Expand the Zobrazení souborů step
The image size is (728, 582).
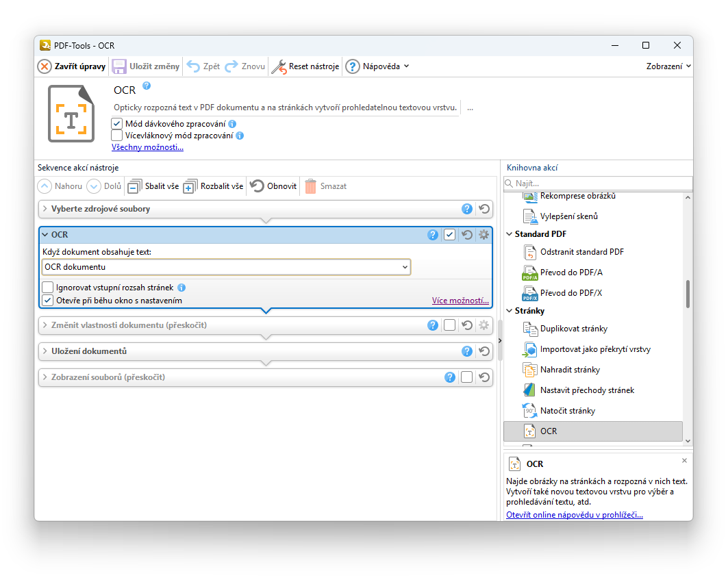[45, 377]
